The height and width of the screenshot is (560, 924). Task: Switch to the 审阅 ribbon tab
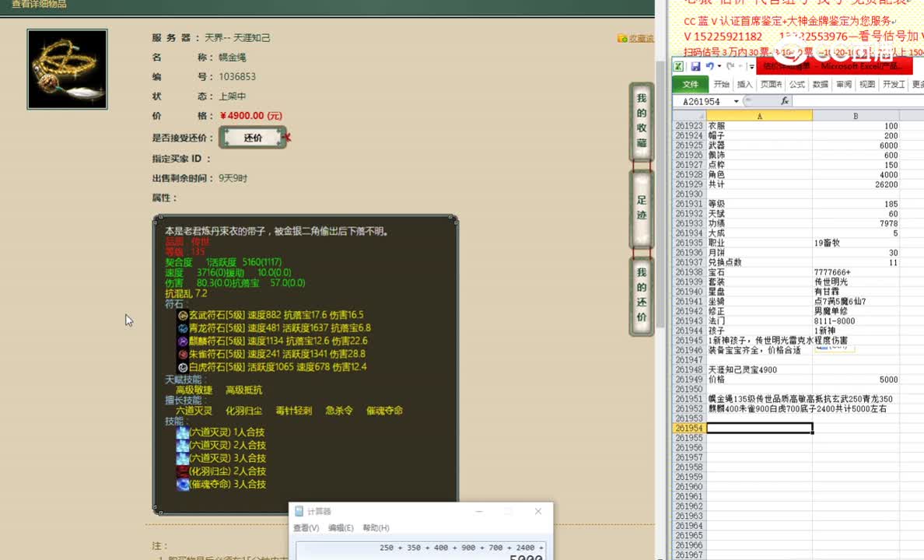[844, 84]
